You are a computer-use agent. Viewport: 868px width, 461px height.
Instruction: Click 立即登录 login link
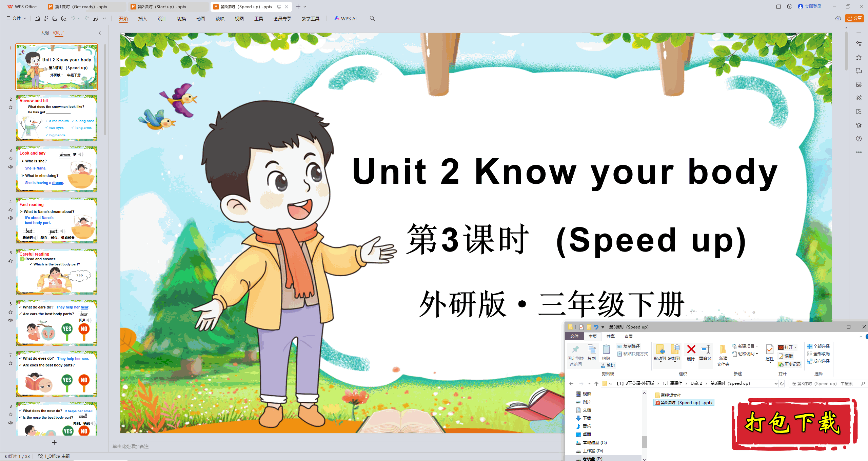(810, 6)
